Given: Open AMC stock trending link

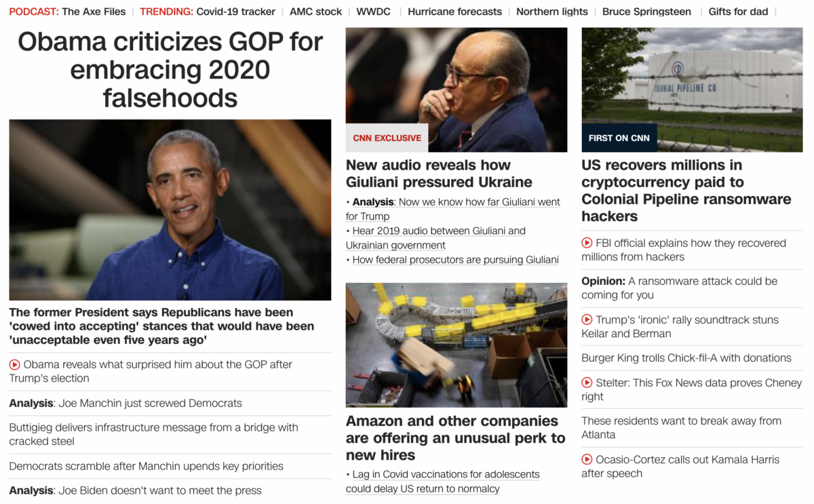Looking at the screenshot, I should click(x=315, y=12).
